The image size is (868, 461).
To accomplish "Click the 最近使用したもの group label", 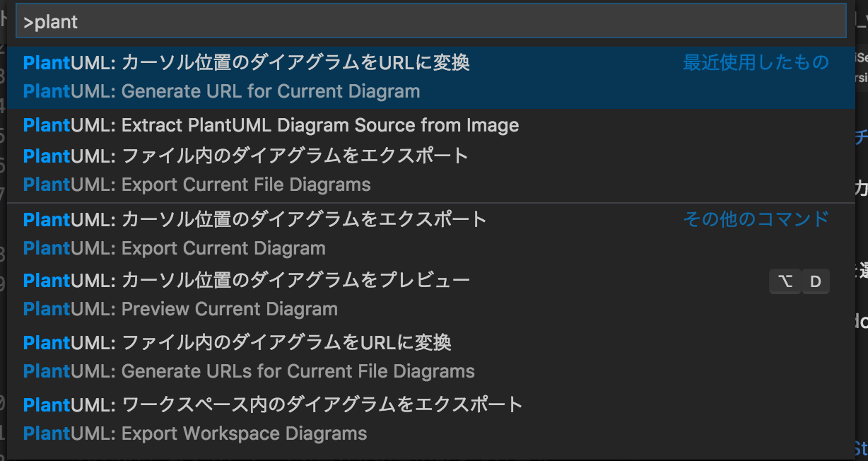I will 756,63.
